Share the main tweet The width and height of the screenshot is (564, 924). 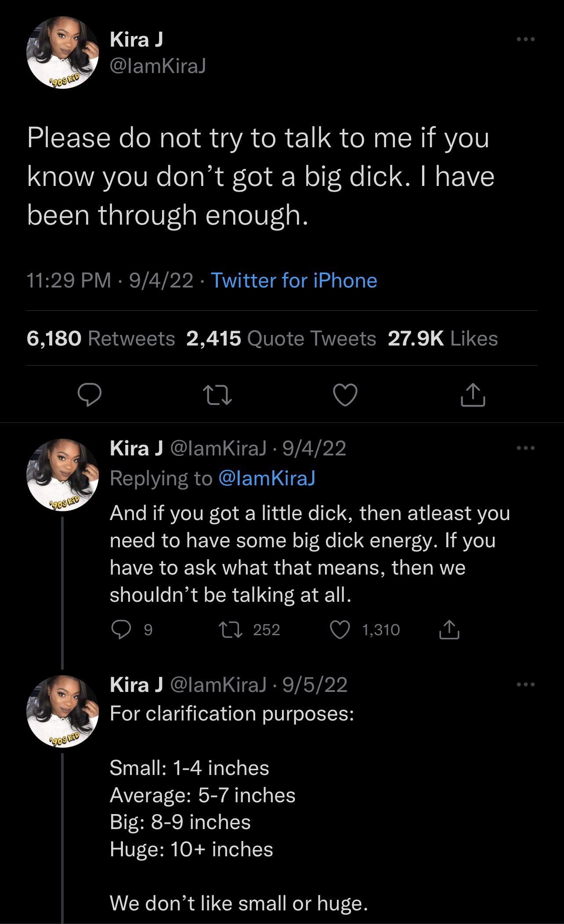473,394
